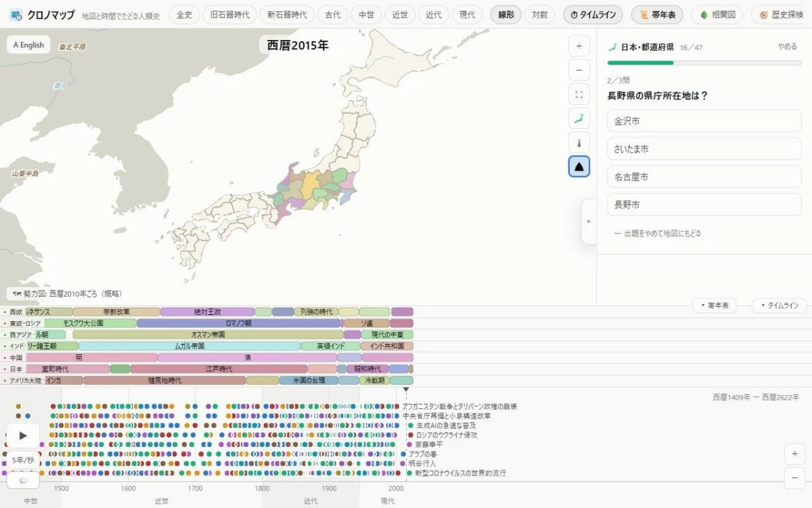Select the ムガル帝国 band
This screenshot has width=812, height=508.
(189, 346)
